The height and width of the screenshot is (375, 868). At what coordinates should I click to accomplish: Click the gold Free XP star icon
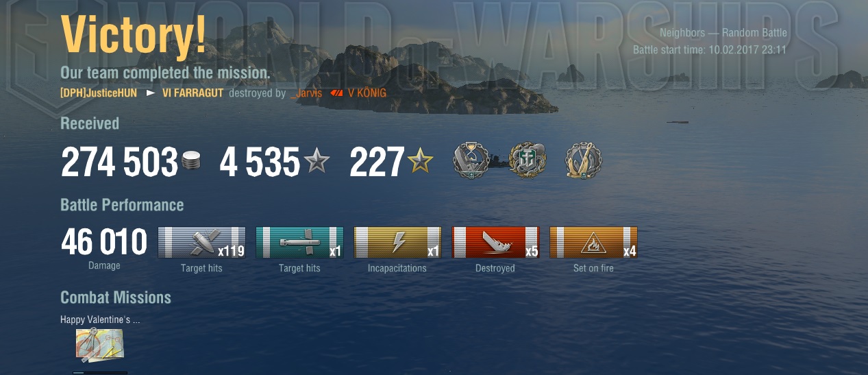[x=420, y=162]
